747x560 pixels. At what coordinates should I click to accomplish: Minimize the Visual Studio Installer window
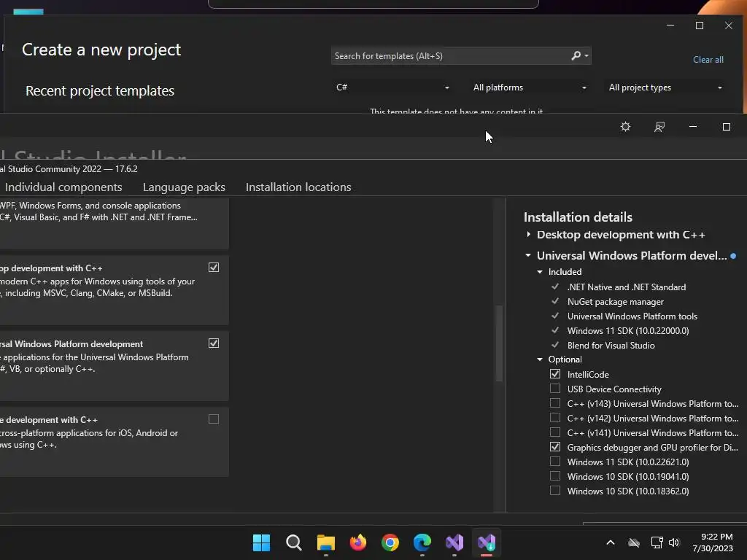[x=693, y=127]
